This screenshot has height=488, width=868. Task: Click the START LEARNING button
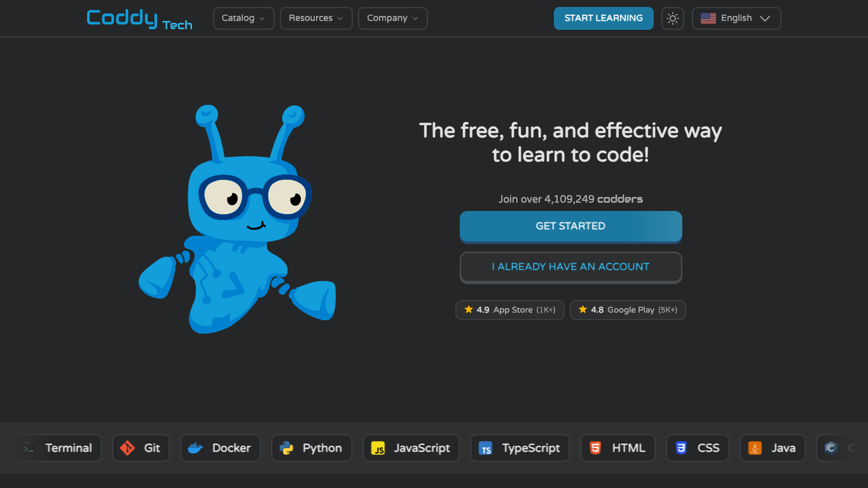pos(603,18)
